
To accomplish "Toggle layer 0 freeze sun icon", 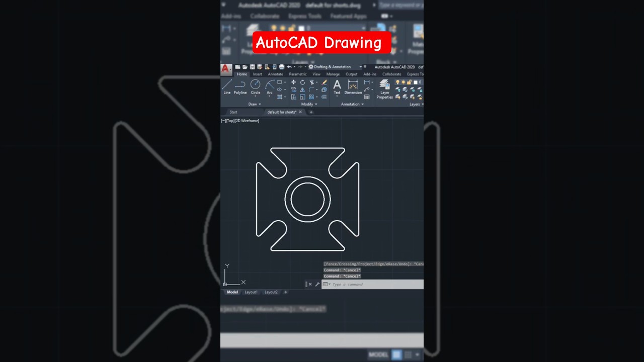I will coord(404,82).
